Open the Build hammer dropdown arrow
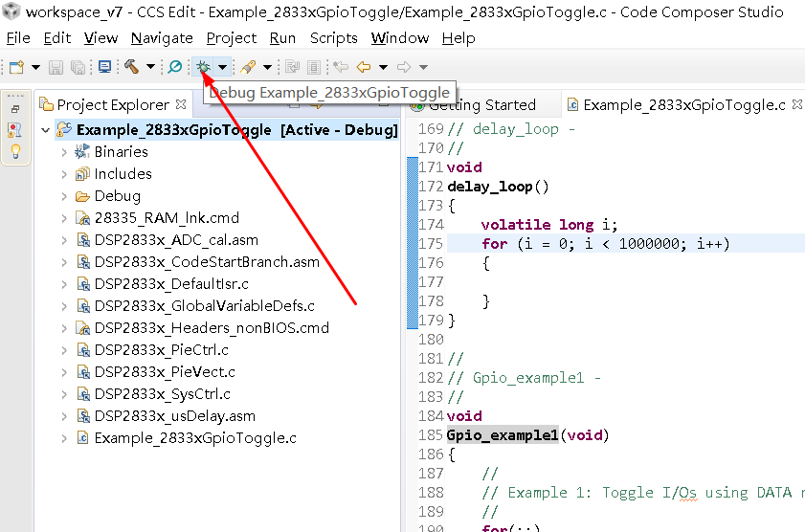Viewport: 805px width, 532px height. click(150, 67)
